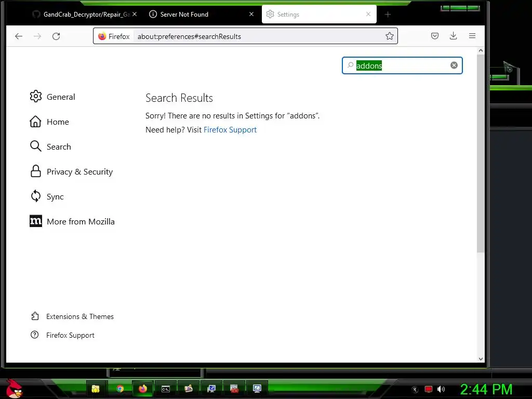The image size is (532, 399).
Task: Click the Firefox taskbar icon
Action: pos(143,389)
